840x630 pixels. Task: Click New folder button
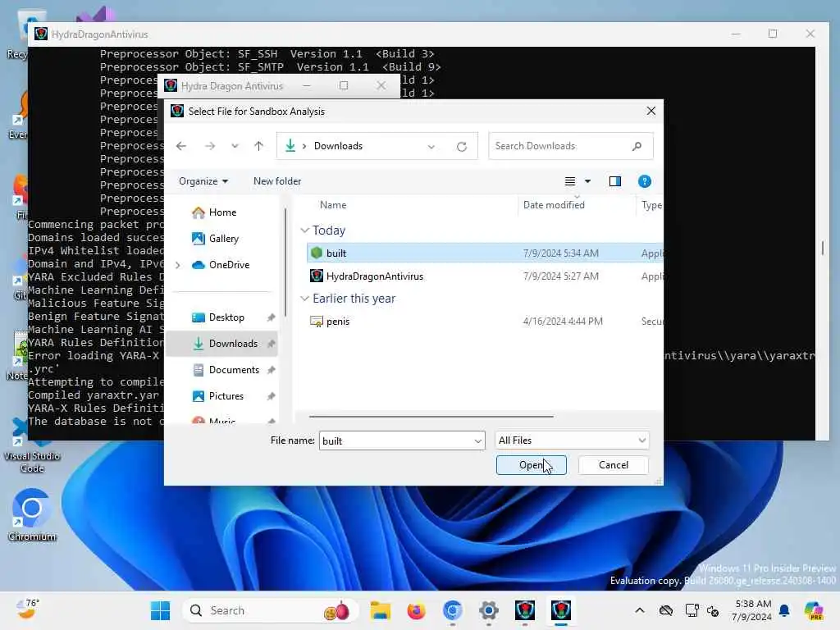(x=277, y=181)
